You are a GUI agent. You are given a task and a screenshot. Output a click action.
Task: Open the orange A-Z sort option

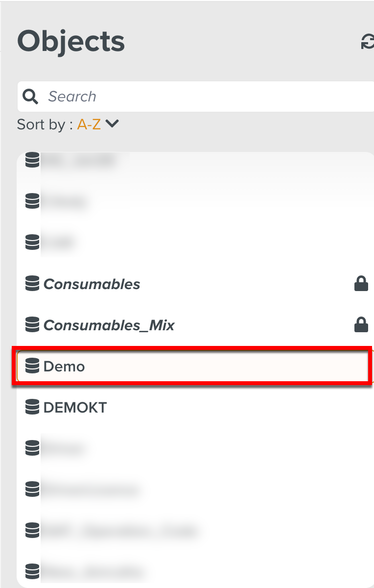click(x=89, y=124)
